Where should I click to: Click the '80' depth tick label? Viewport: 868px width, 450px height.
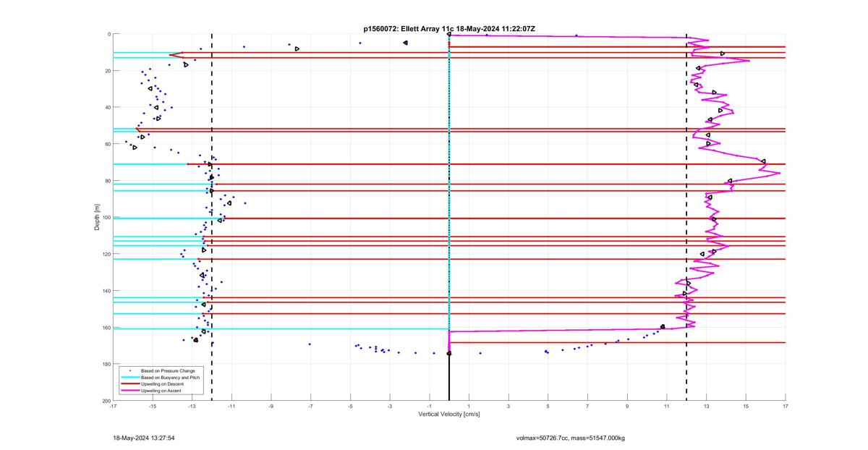coord(107,181)
